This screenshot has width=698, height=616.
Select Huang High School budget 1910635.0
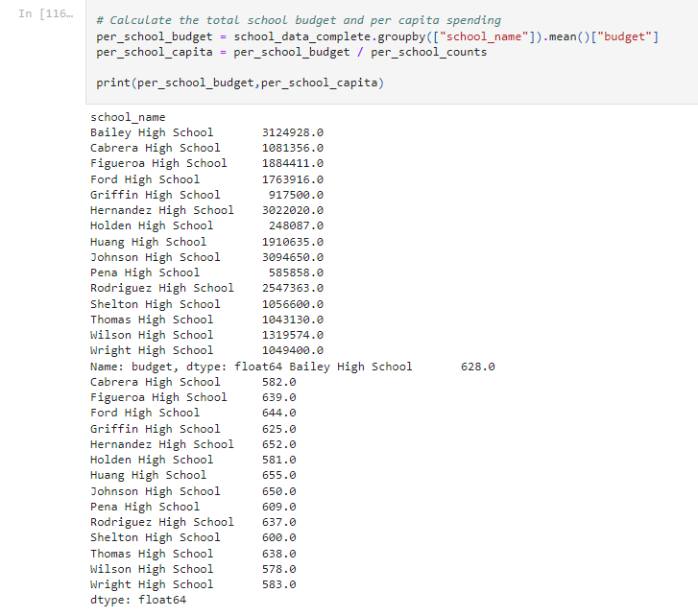[x=293, y=242]
